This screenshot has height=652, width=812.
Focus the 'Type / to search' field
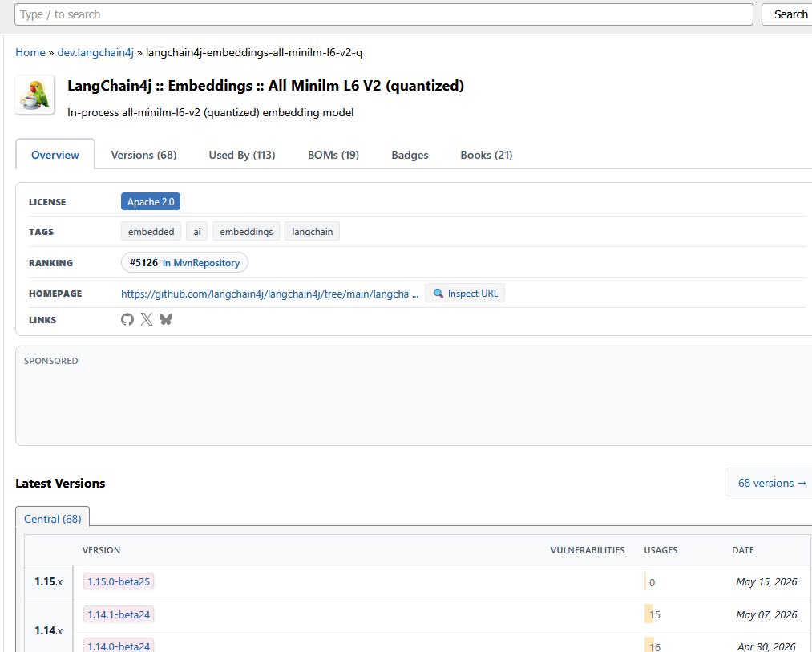384,14
